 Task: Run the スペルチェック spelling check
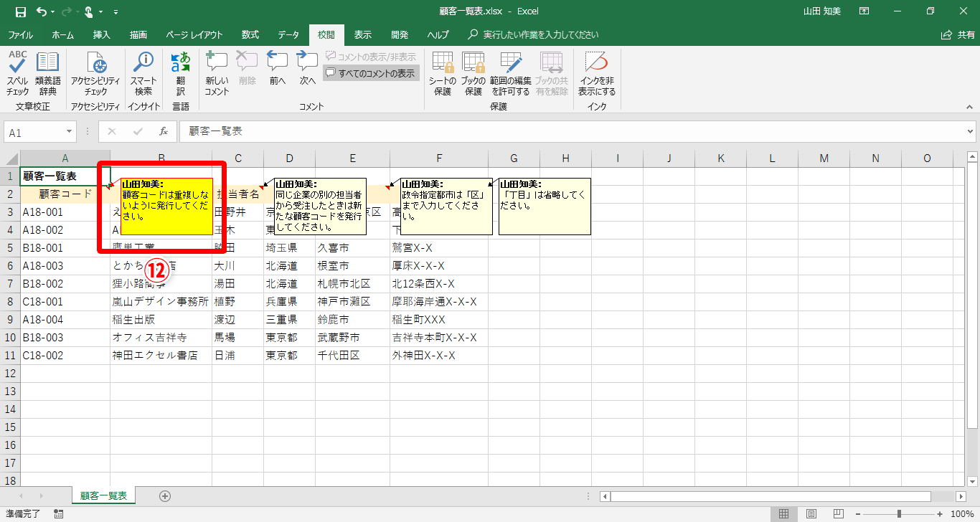pos(18,74)
